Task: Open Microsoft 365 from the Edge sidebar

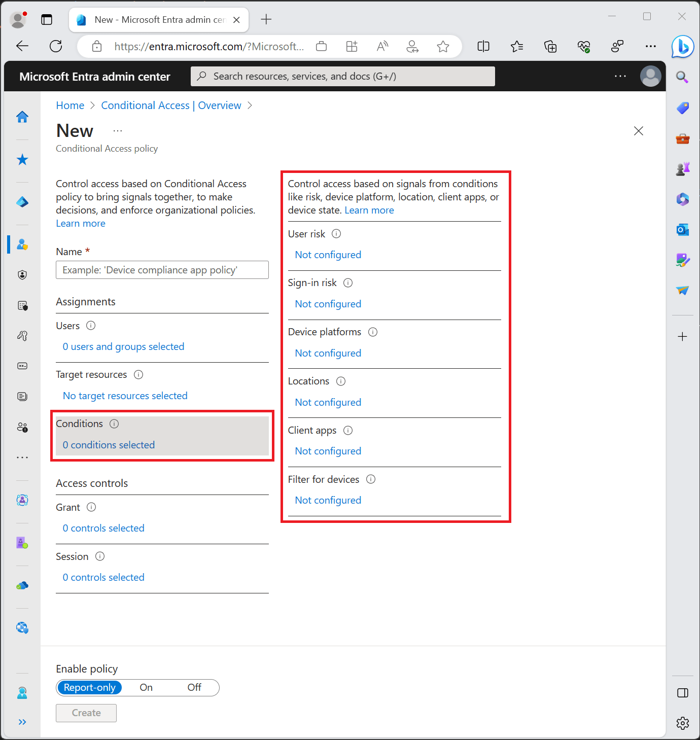Action: coord(683,199)
